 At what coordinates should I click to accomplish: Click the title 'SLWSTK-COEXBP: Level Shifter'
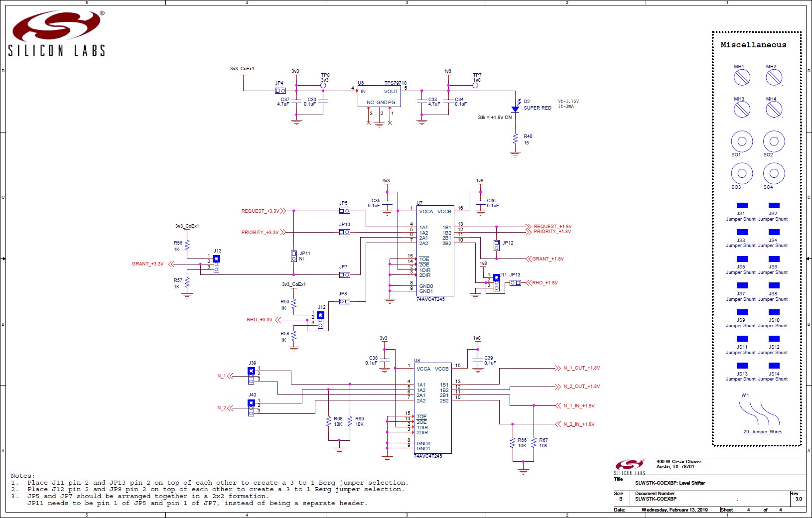click(670, 483)
